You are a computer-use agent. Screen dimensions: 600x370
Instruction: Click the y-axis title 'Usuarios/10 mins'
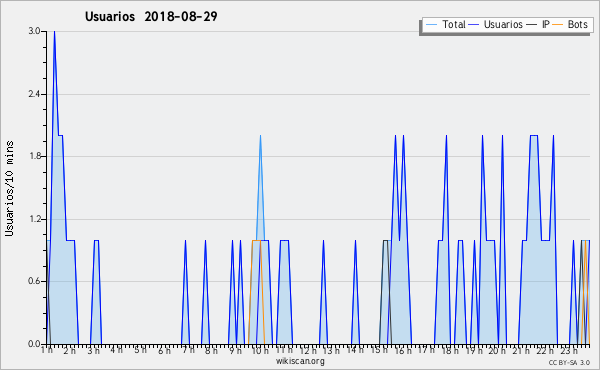[9, 188]
